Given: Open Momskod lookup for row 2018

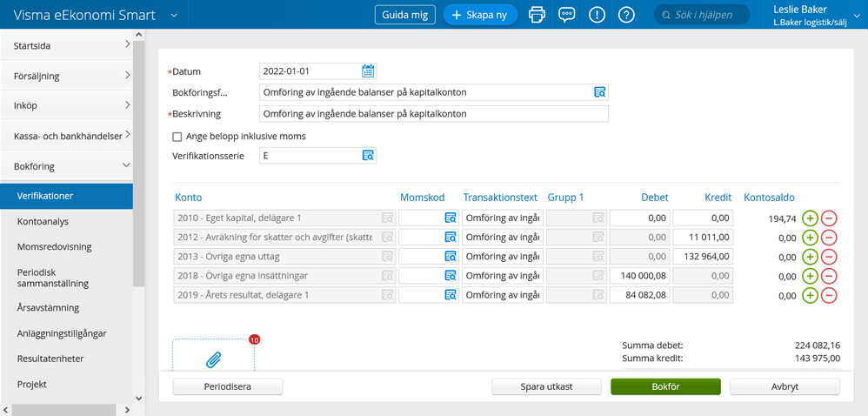Looking at the screenshot, I should pos(451,276).
